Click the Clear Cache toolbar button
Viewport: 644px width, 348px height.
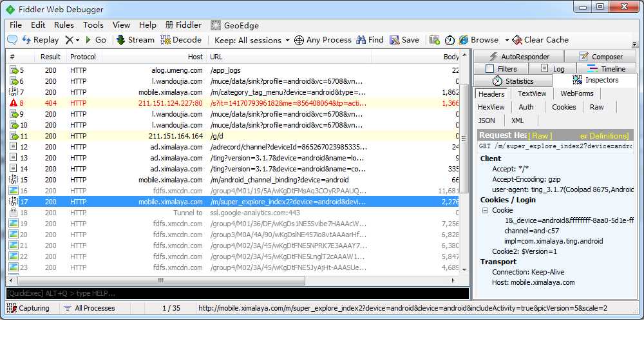pos(540,40)
